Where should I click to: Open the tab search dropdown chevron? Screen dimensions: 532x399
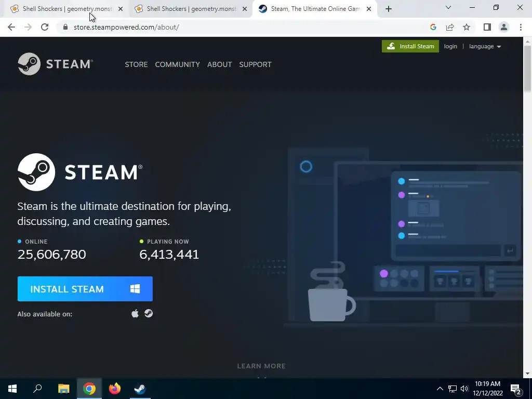coord(448,7)
